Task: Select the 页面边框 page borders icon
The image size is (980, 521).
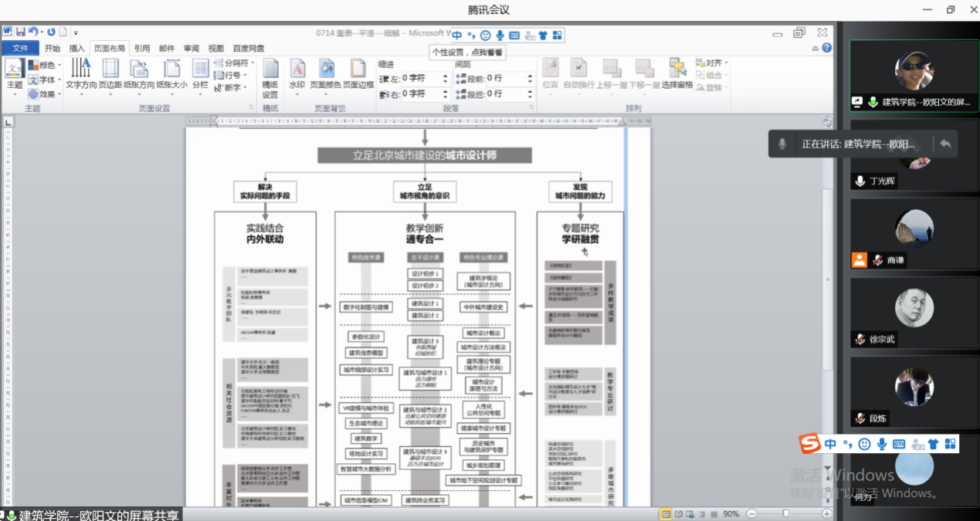Action: (x=358, y=74)
